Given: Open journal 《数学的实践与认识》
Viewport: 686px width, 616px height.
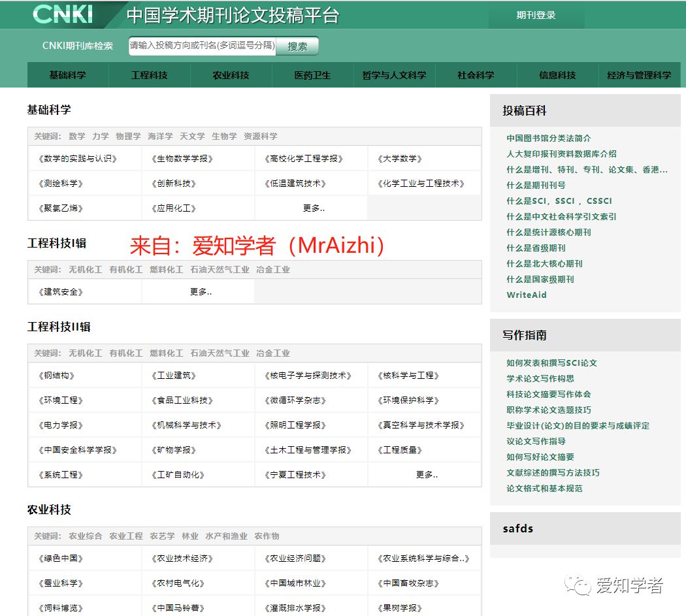Looking at the screenshot, I should pyautogui.click(x=78, y=159).
